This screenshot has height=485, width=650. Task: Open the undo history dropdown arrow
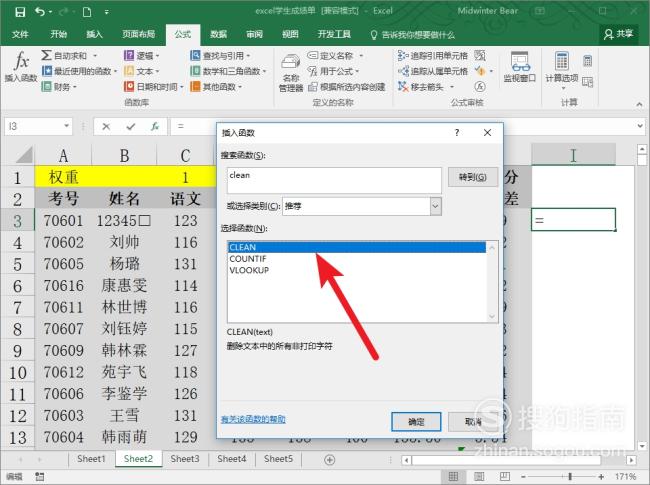point(50,12)
